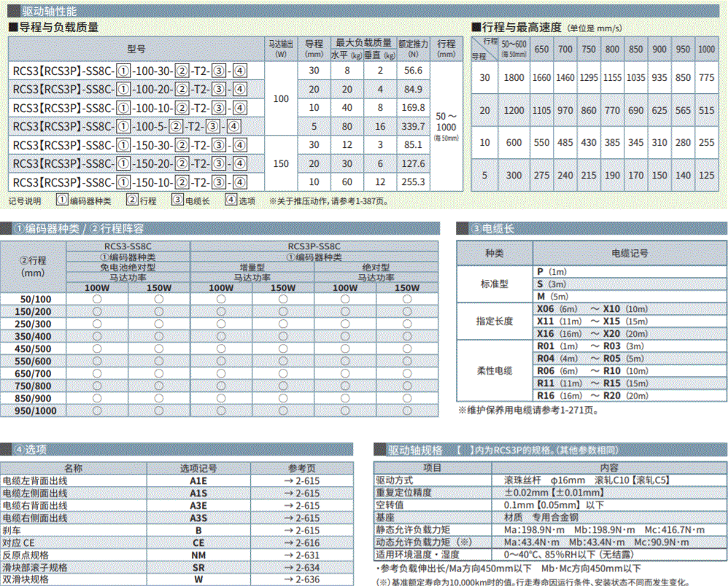Click the 静态允许负载力矩 spec row label

pos(413,530)
